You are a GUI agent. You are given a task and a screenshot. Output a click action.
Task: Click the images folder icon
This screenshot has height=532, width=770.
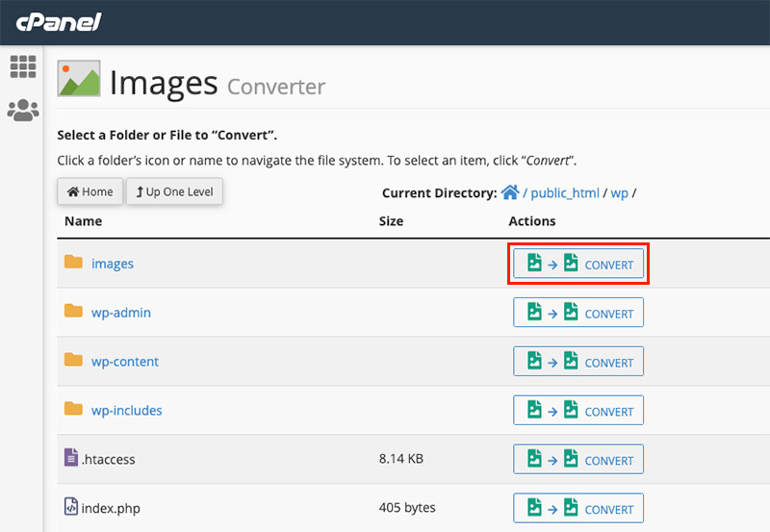[x=73, y=263]
